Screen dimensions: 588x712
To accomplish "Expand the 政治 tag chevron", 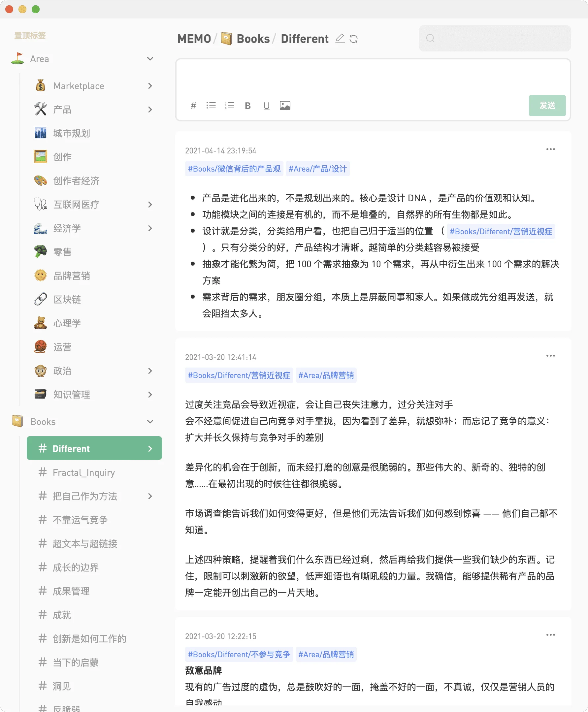I will click(150, 371).
